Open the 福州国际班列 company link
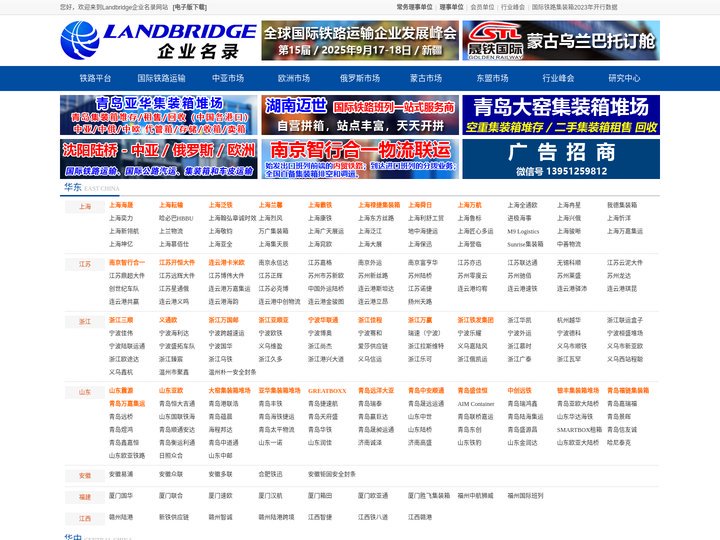The height and width of the screenshot is (540, 720). point(525,496)
